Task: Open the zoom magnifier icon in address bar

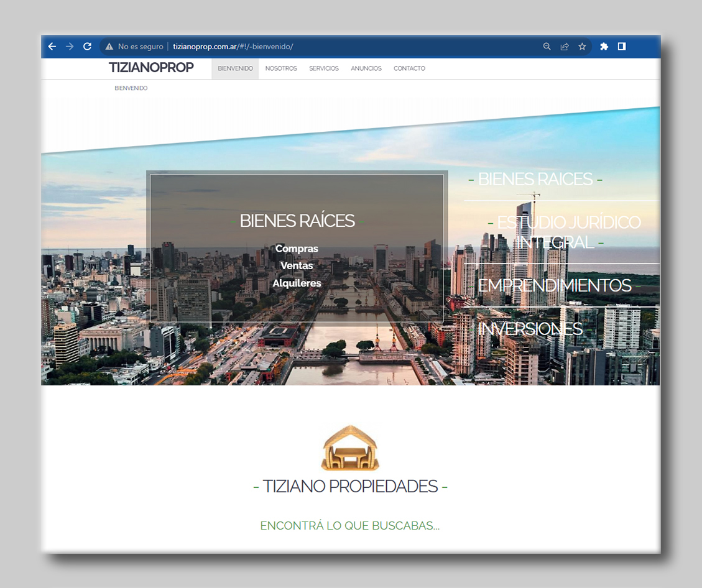Action: tap(547, 47)
